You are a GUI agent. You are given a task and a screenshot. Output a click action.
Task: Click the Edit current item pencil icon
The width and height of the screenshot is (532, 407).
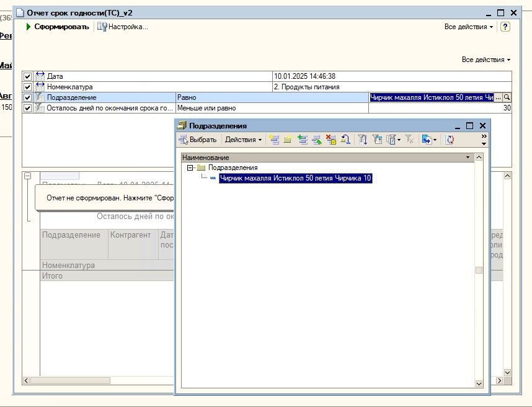coord(317,140)
